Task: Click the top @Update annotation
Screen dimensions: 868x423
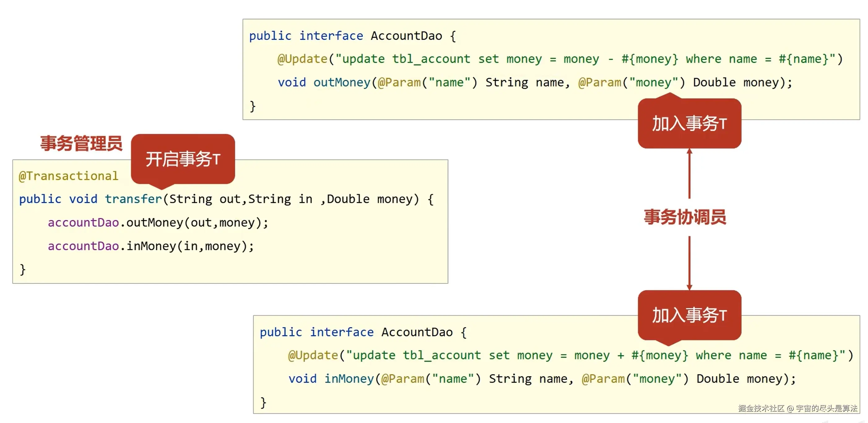Action: tap(302, 59)
